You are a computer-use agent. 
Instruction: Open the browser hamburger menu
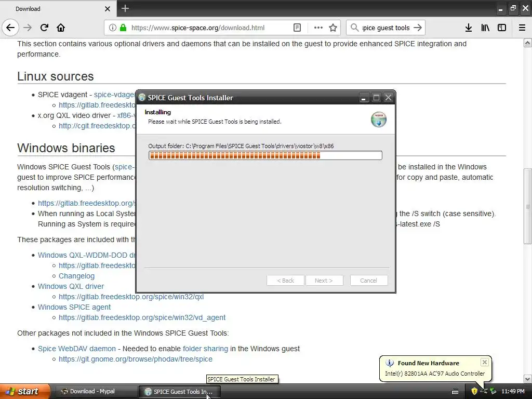(x=522, y=28)
